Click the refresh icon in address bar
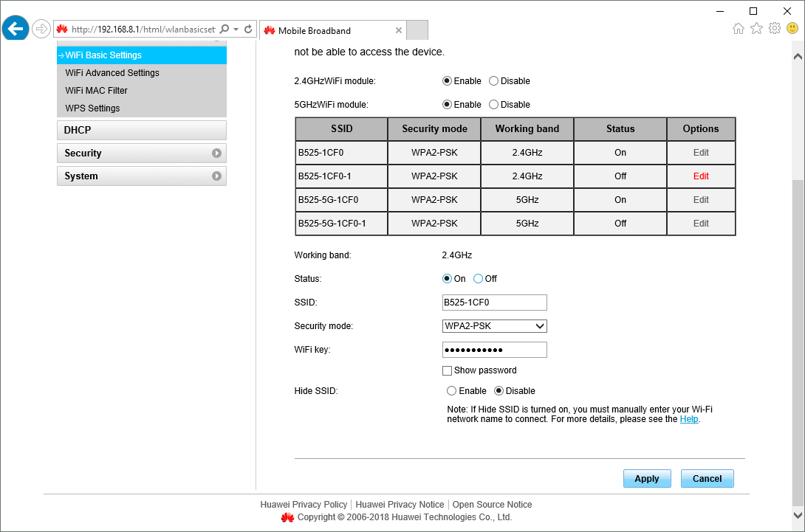Image resolution: width=805 pixels, height=532 pixels. point(248,30)
